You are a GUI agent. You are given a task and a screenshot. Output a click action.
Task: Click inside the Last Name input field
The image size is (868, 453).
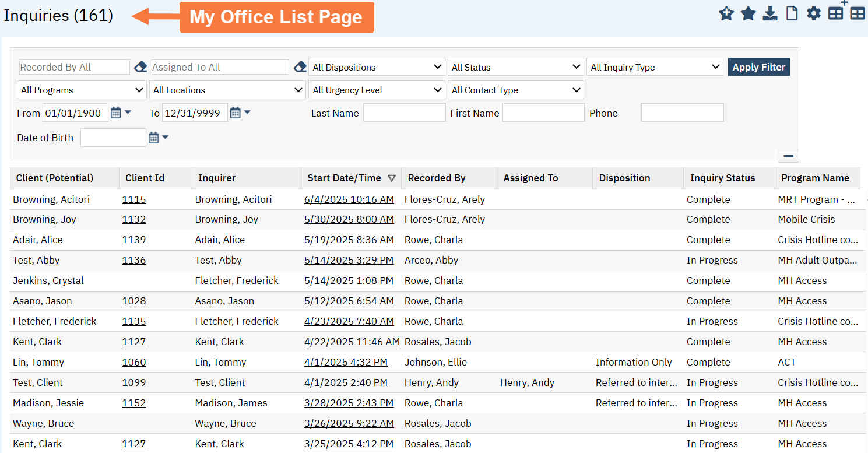404,112
